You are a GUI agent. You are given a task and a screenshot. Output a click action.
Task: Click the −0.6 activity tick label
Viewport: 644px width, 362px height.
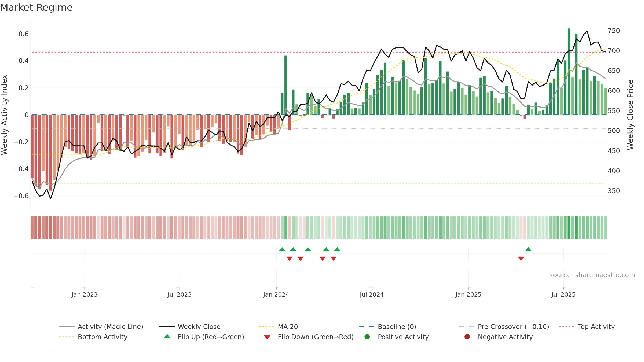click(x=21, y=196)
